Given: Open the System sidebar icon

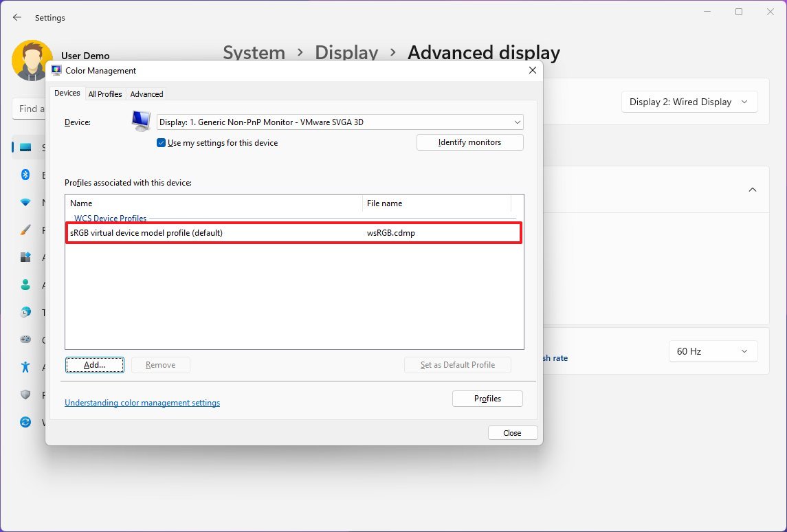Looking at the screenshot, I should (x=25, y=148).
